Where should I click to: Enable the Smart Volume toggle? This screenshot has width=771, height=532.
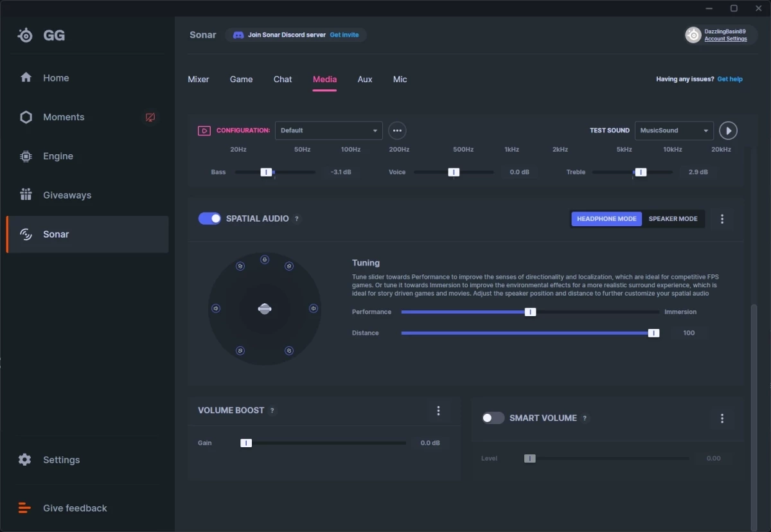coord(493,418)
